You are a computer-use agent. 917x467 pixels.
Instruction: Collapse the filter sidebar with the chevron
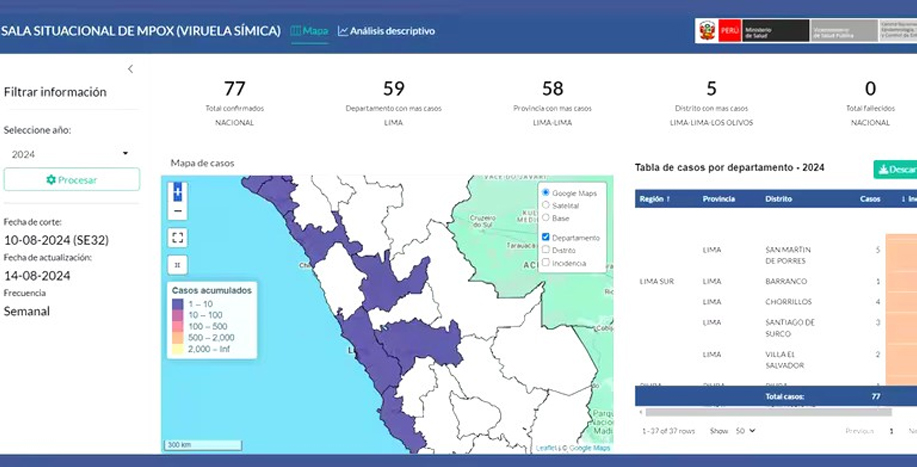click(130, 69)
